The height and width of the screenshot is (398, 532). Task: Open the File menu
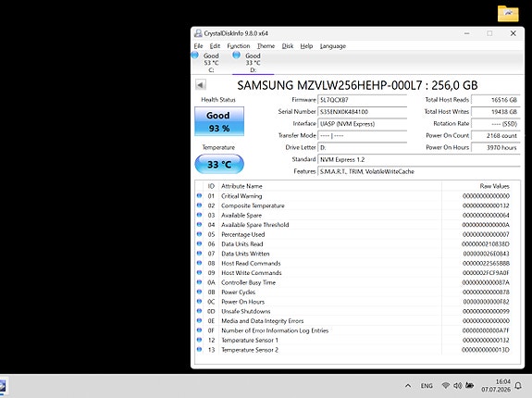pyautogui.click(x=199, y=46)
